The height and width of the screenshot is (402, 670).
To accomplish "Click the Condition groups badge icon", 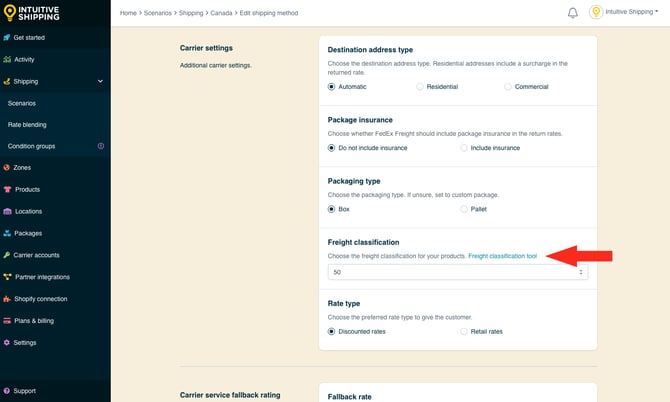I will tap(101, 146).
